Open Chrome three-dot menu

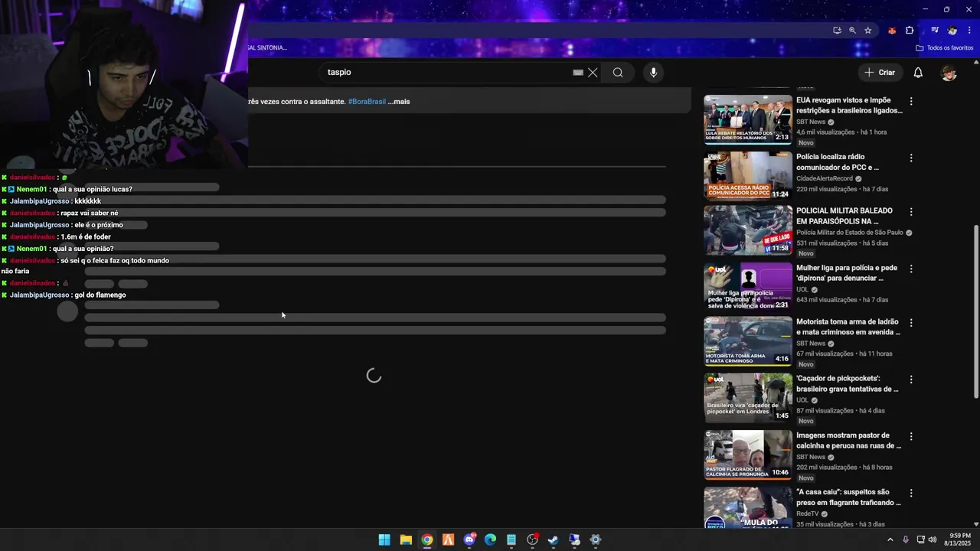click(x=969, y=31)
